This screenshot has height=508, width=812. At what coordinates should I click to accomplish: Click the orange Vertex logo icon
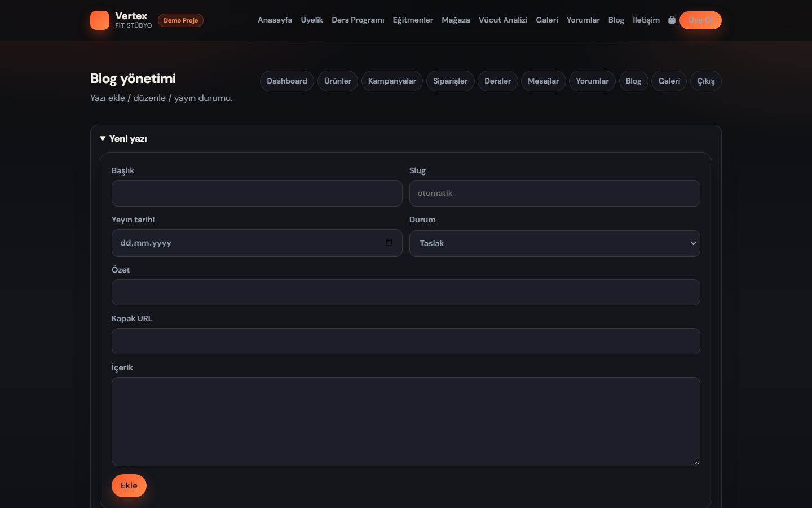click(100, 20)
